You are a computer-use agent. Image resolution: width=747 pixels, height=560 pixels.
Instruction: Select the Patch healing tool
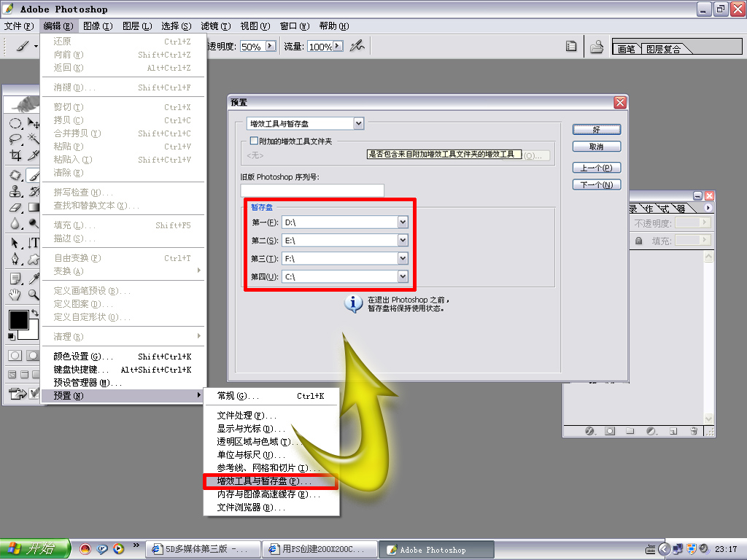[x=15, y=175]
